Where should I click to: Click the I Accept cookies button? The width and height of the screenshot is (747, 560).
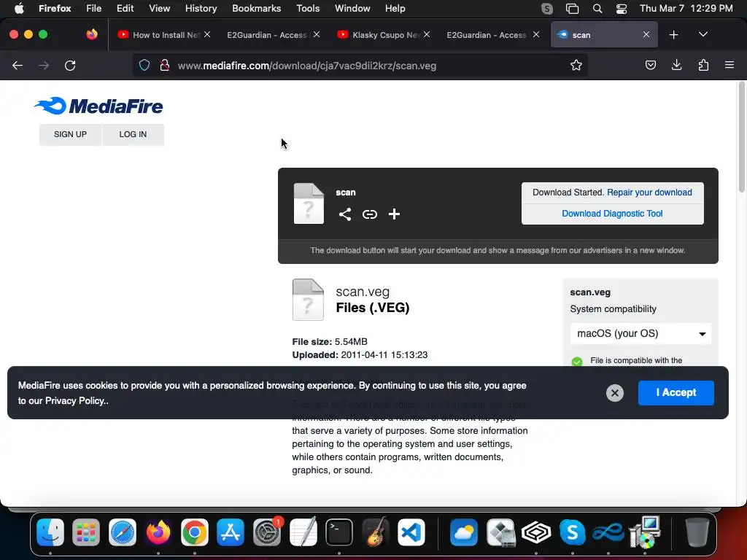click(676, 393)
